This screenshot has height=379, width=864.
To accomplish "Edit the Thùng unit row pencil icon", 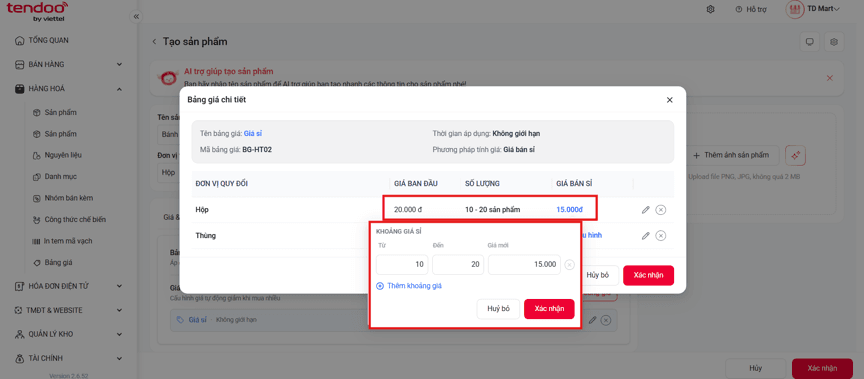I will (x=646, y=236).
